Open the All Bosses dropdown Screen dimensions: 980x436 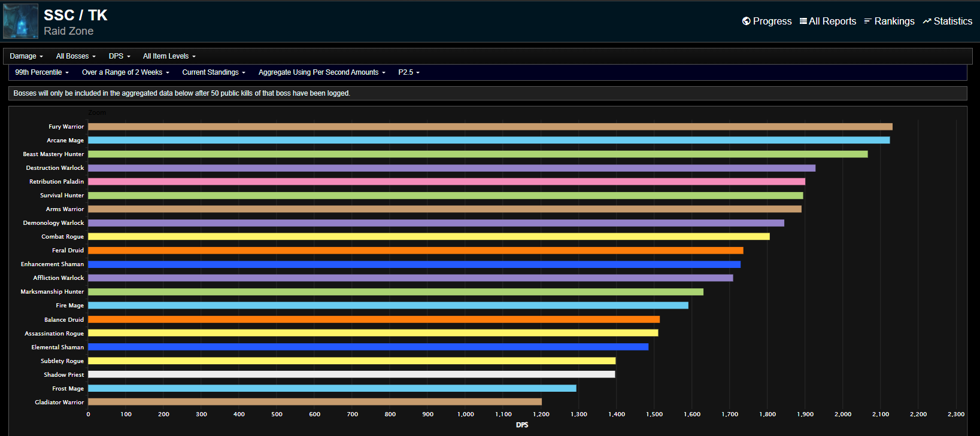(76, 56)
